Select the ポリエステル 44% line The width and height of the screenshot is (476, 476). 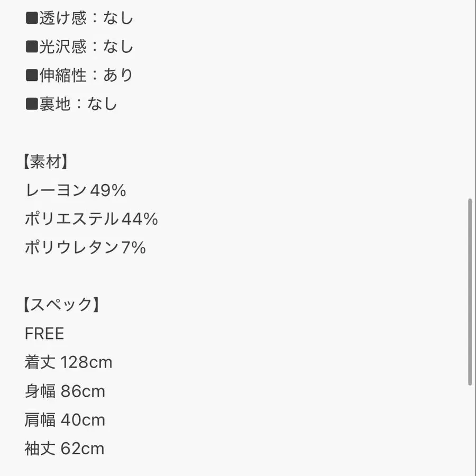coord(91,219)
